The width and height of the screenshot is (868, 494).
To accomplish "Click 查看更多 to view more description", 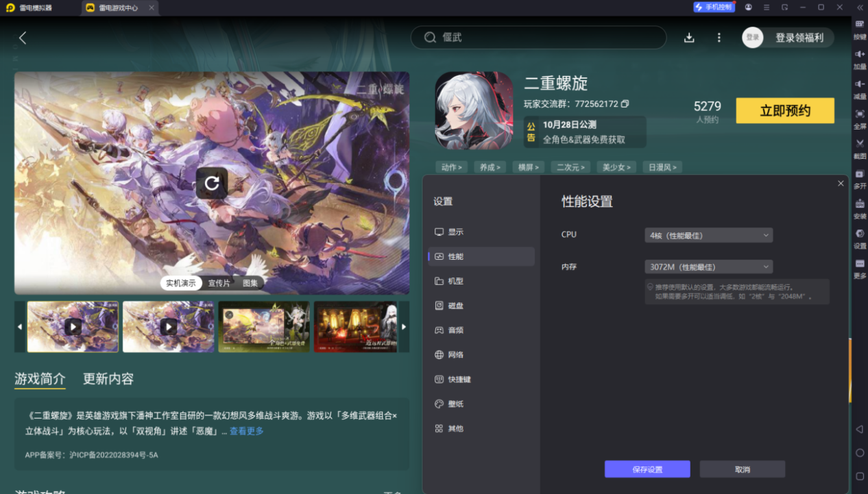I will click(x=246, y=431).
